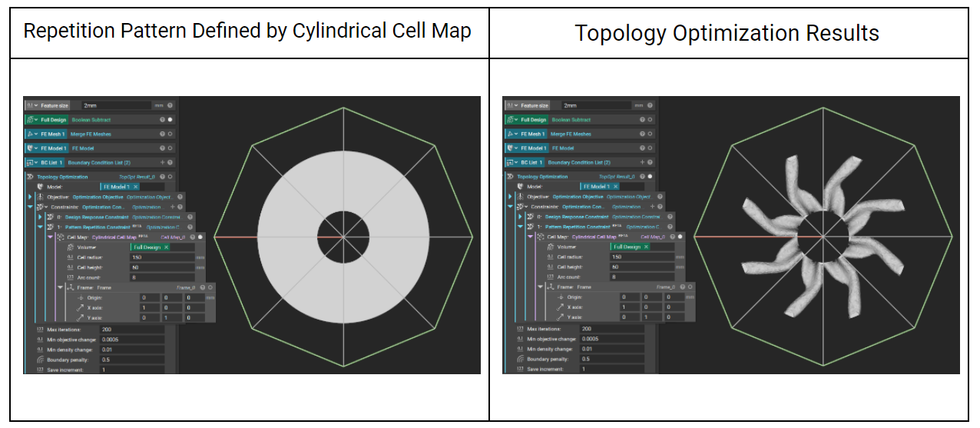
Task: Click Max iterations 200 field in left screenshot
Action: coord(132,329)
